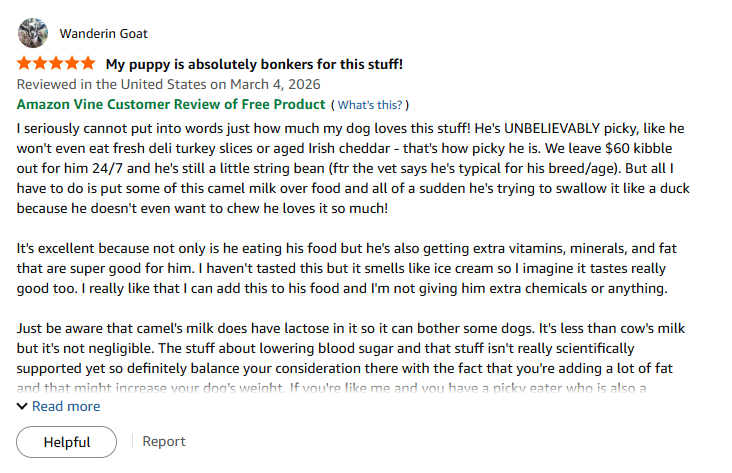Expand the review with the Read more chevron

23,406
